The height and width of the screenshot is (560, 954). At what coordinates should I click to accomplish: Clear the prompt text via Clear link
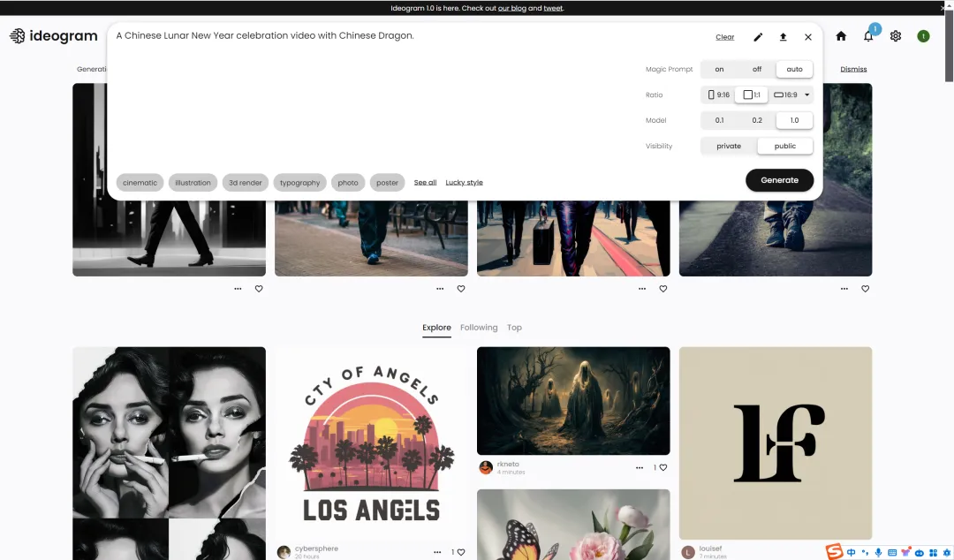point(724,37)
